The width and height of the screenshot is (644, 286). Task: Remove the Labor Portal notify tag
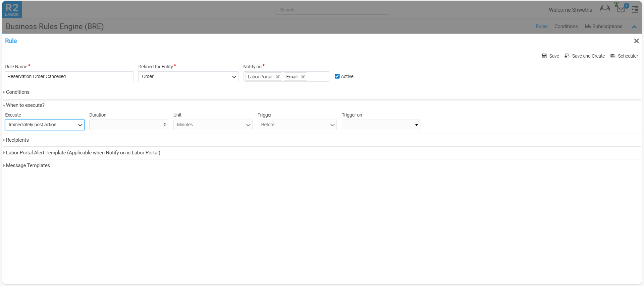[278, 77]
